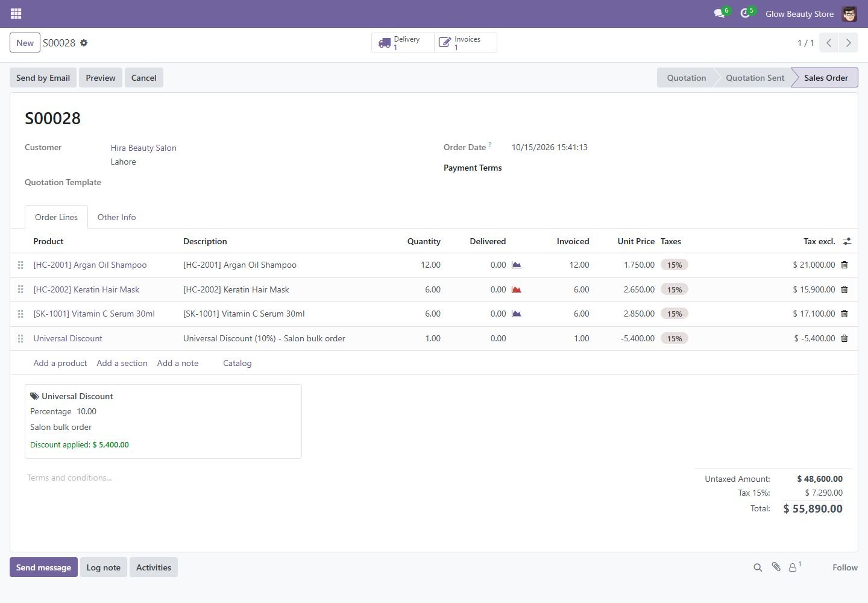Screen dimensions: 868x603
Task: Open the Invoices smart button
Action: (465, 43)
